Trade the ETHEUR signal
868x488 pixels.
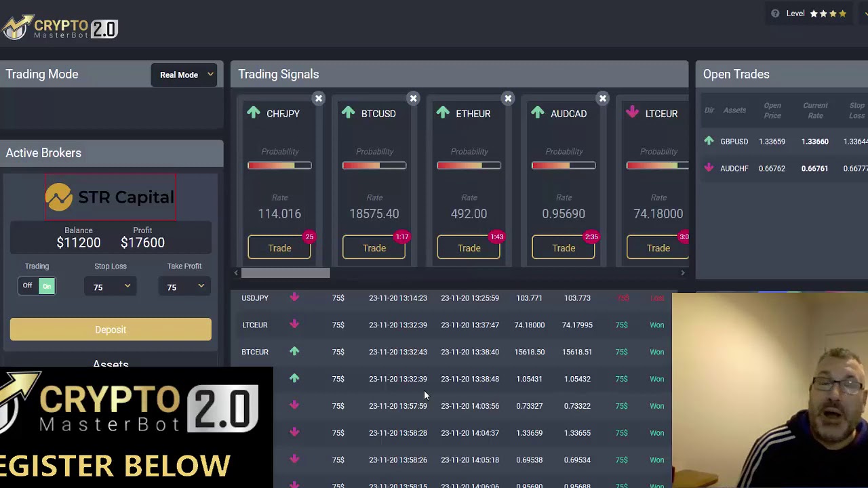coord(469,248)
